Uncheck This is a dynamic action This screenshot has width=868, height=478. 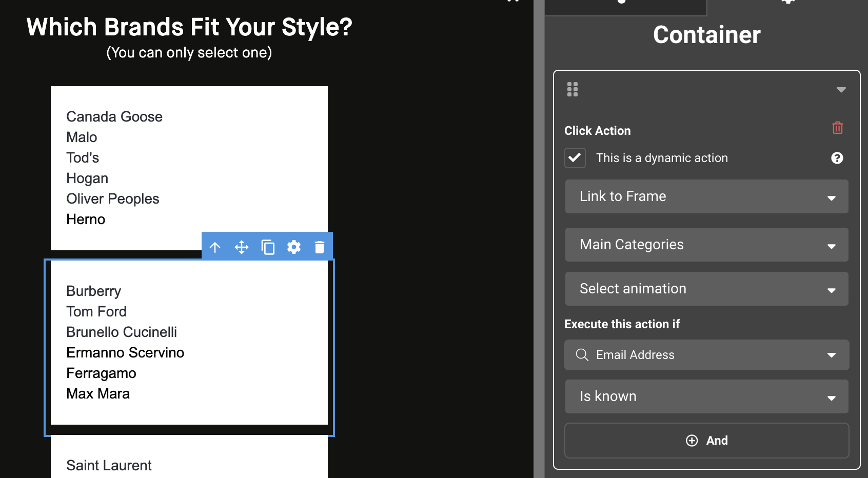click(575, 158)
